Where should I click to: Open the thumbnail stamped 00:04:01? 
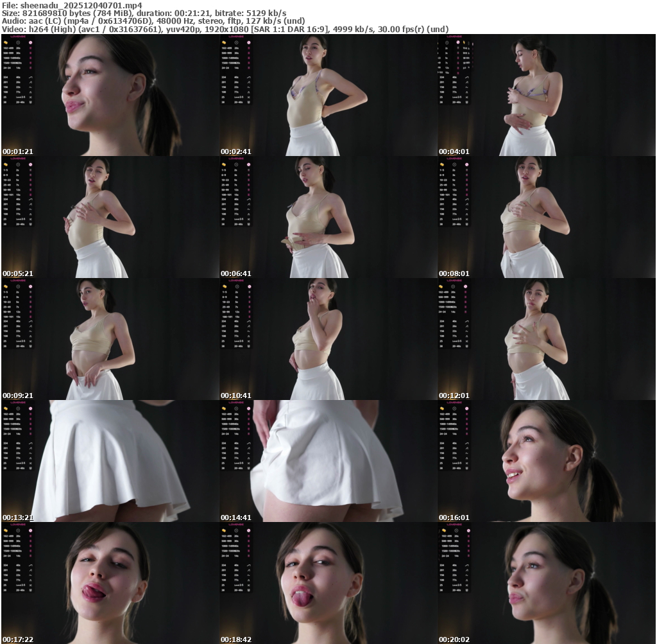(x=547, y=95)
